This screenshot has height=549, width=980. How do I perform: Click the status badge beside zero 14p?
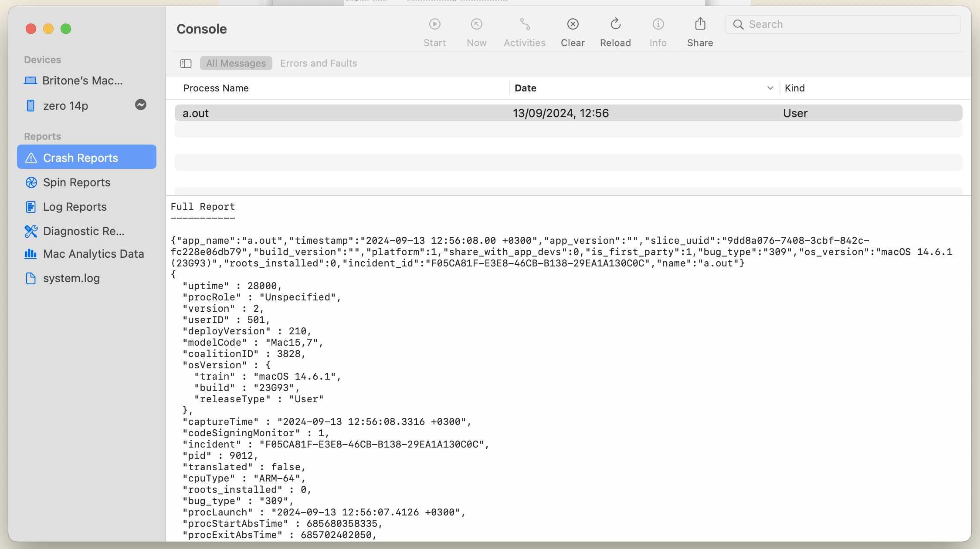pyautogui.click(x=140, y=105)
